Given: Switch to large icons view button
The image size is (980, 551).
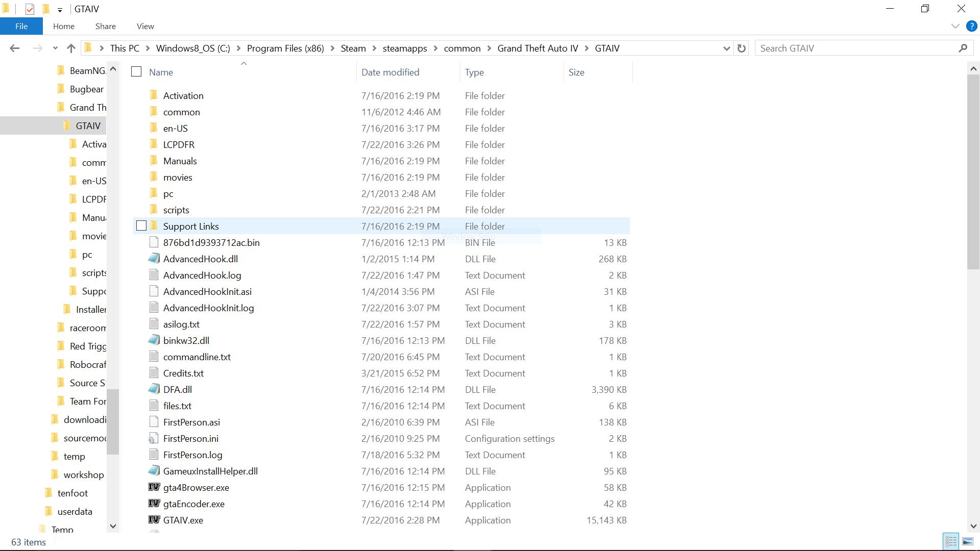Looking at the screenshot, I should [967, 541].
